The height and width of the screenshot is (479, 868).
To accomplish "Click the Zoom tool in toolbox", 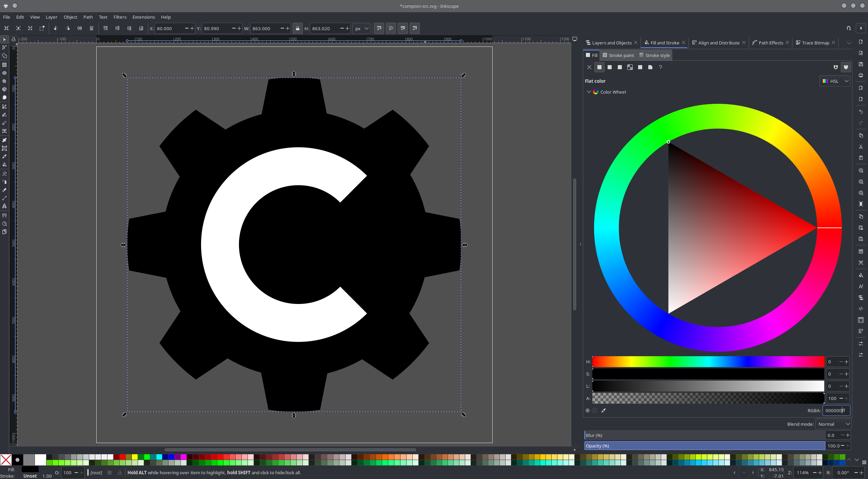I will 4,224.
